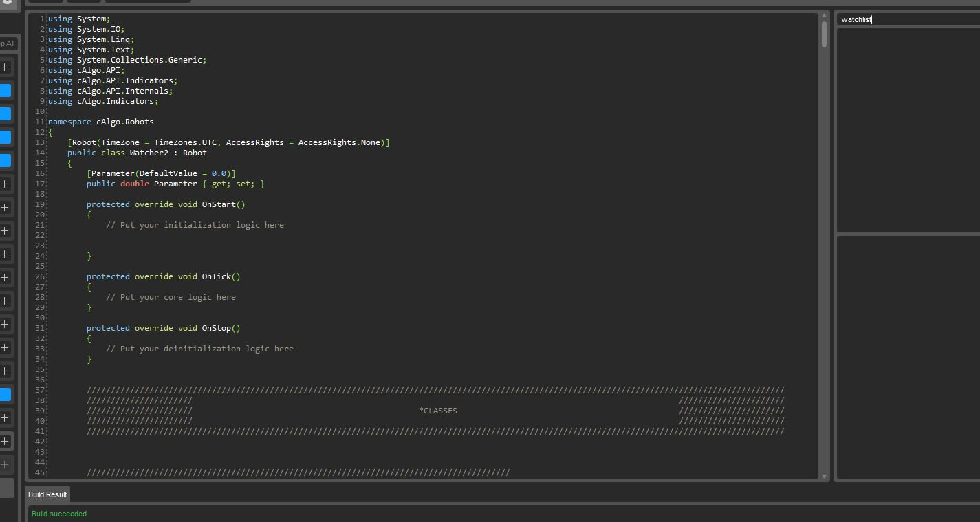Place the cursor on the OnTick method line
Viewport: 980px width, 522px height.
(x=220, y=276)
